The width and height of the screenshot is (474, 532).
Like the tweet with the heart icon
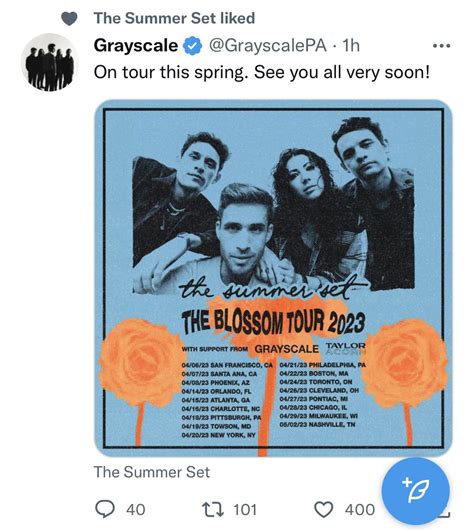pyautogui.click(x=324, y=510)
